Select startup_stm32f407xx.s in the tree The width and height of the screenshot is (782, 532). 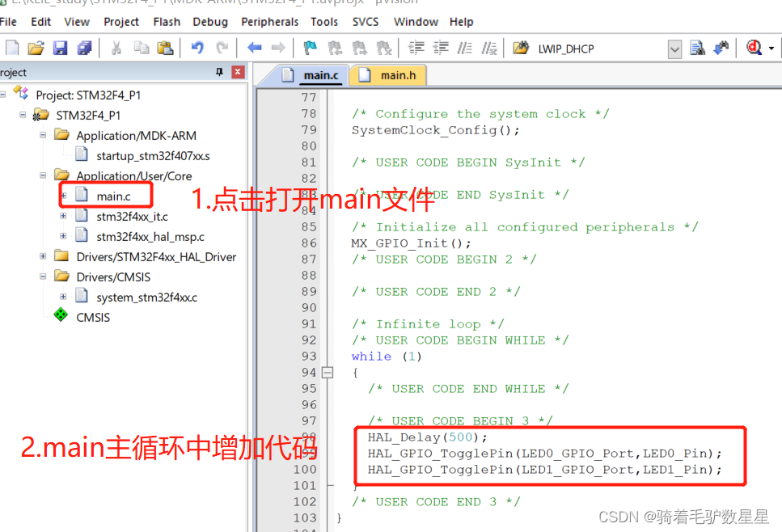[x=153, y=155]
